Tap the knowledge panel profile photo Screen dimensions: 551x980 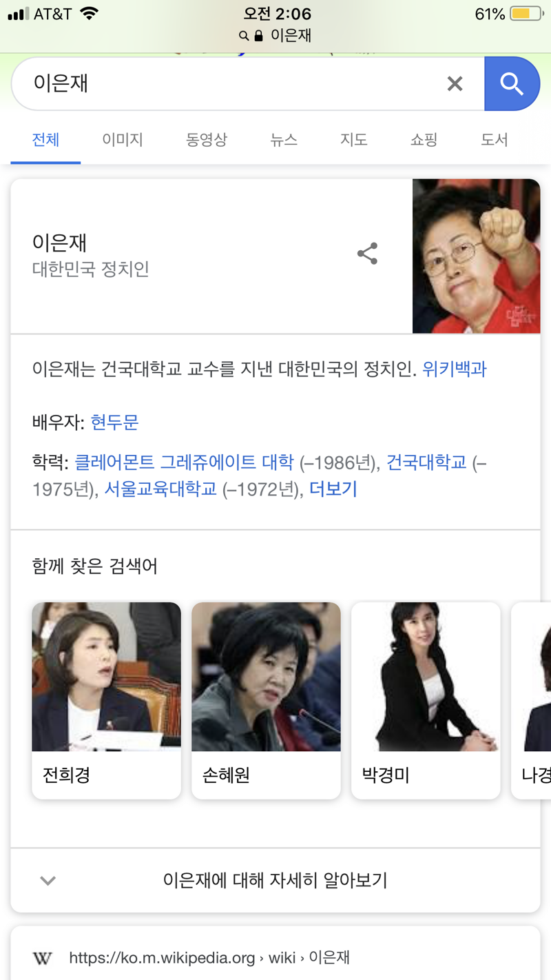pos(477,256)
